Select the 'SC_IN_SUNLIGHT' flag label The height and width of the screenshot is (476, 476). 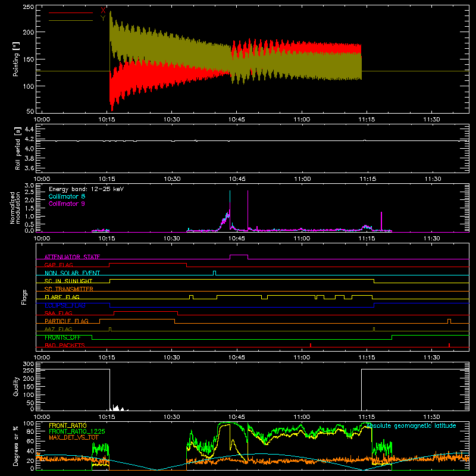coord(68,281)
